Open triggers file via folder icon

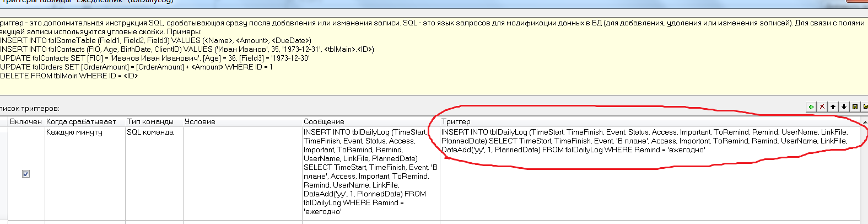[x=865, y=106]
